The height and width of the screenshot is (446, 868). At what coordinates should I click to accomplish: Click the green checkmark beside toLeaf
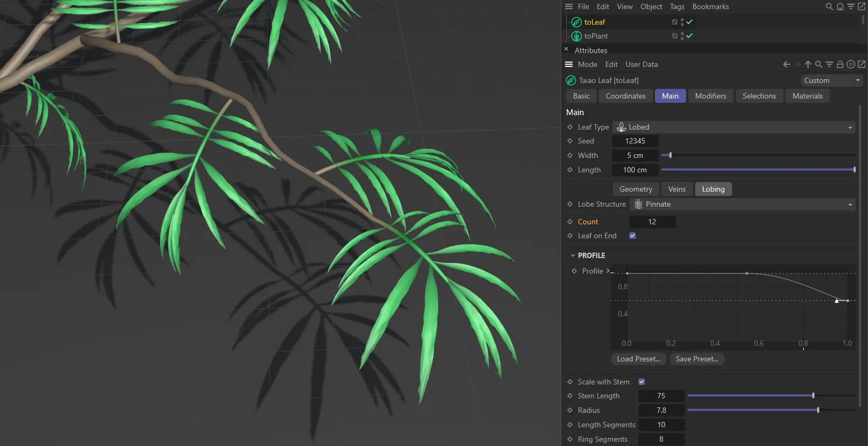click(689, 22)
